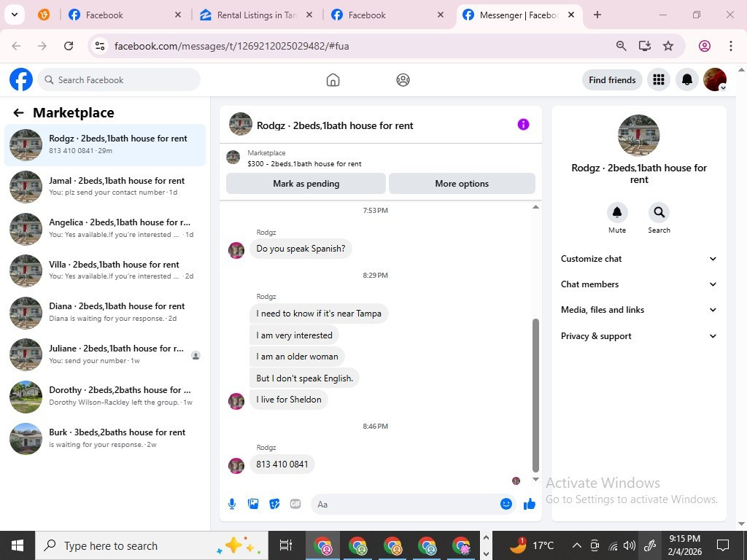Open the Groups icon in top navigation

(403, 80)
